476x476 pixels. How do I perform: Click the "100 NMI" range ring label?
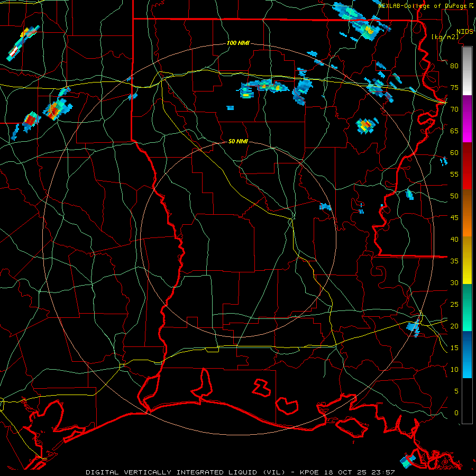click(238, 43)
